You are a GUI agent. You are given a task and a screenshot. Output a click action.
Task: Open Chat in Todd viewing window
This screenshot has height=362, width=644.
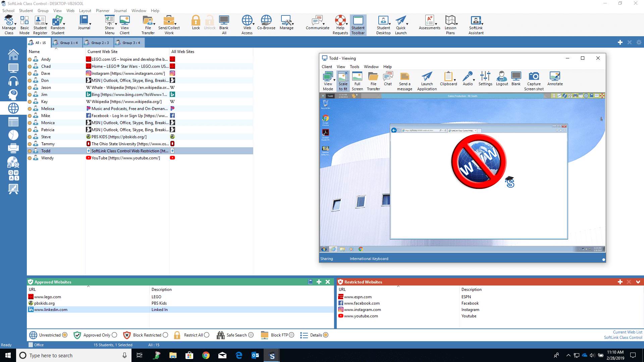388,79
